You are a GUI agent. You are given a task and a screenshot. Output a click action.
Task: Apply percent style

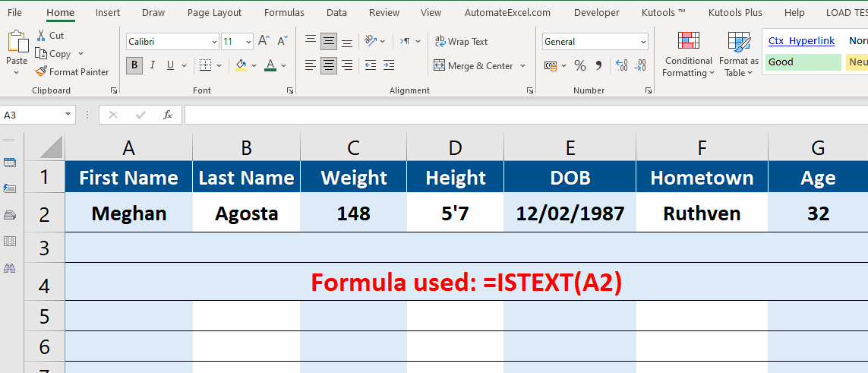579,65
